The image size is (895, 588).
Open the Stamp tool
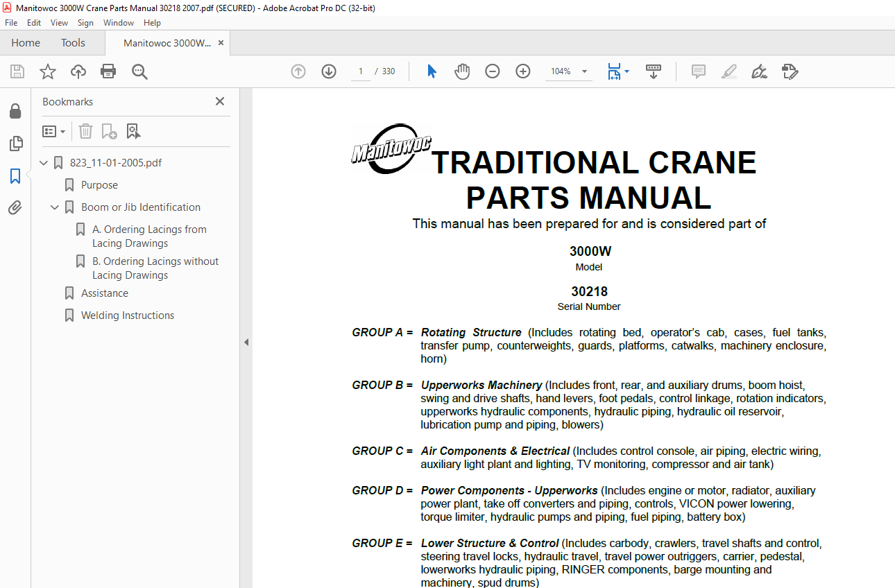790,71
